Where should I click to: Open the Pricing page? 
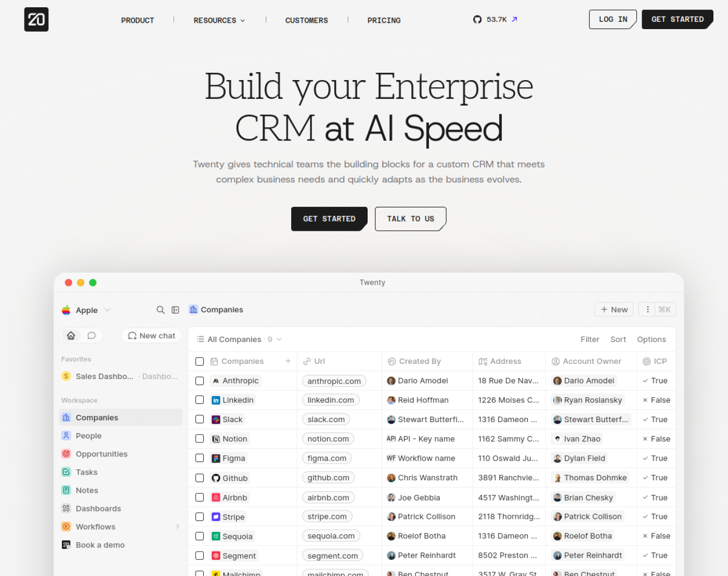click(384, 20)
